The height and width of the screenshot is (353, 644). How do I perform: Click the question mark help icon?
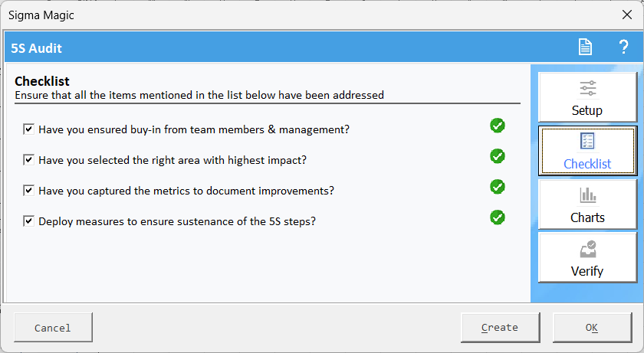click(x=623, y=47)
